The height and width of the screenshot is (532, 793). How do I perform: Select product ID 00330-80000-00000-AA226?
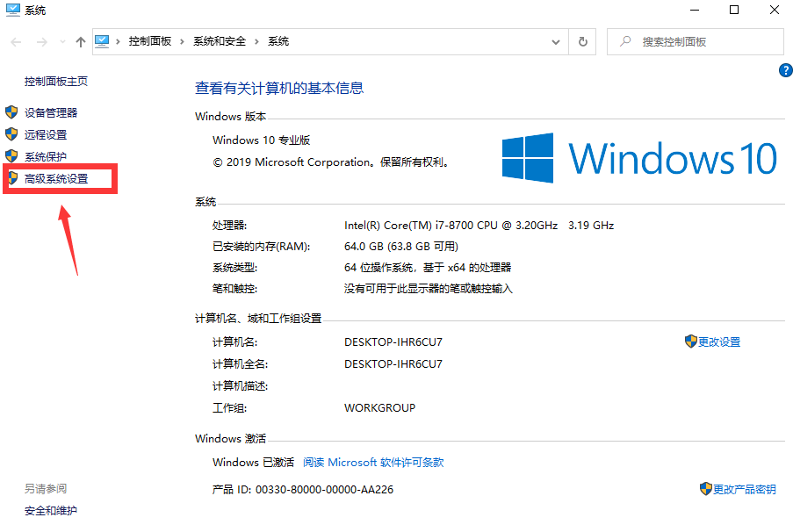(325, 490)
